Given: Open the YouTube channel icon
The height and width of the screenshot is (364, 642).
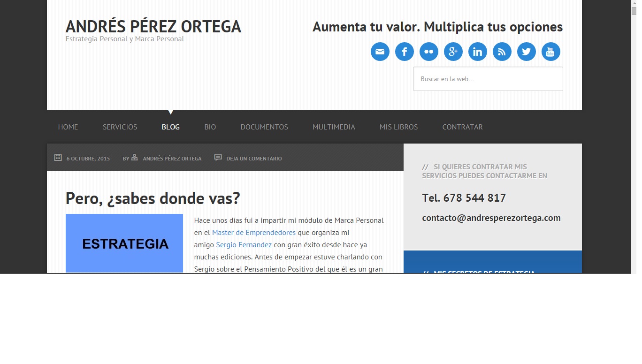Looking at the screenshot, I should (x=550, y=52).
